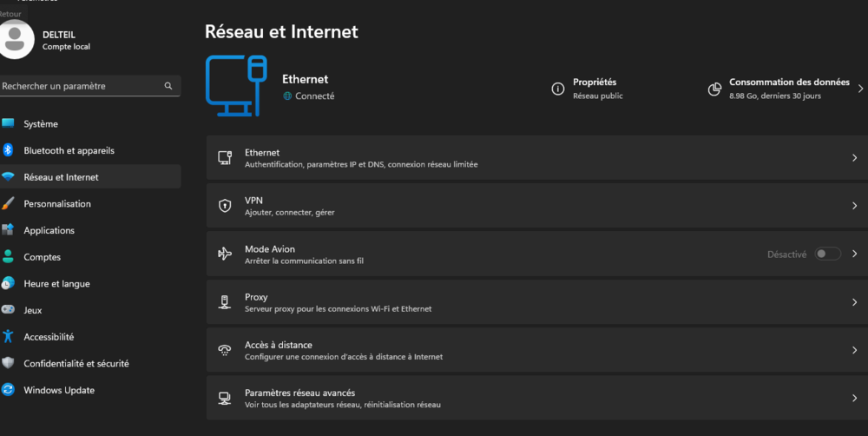This screenshot has width=868, height=436.
Task: Click the Proxy server icon
Action: click(225, 302)
